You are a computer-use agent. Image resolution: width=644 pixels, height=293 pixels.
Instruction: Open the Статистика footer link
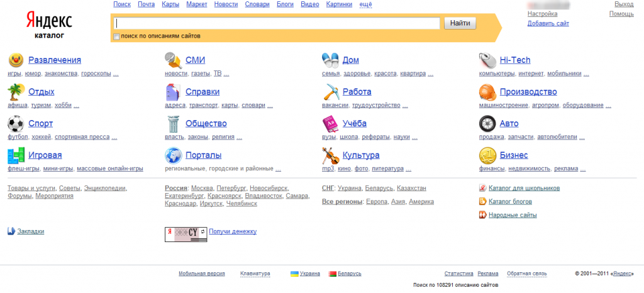tap(458, 274)
